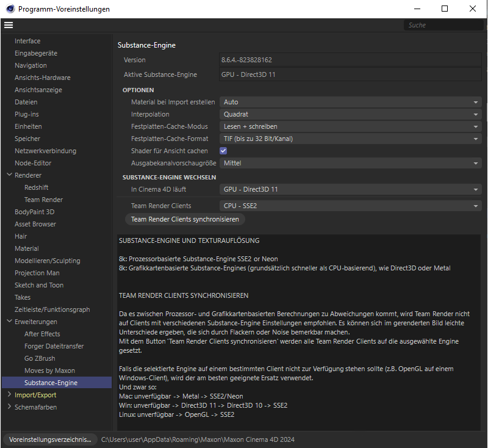Select the Erweiterungen category label

click(x=36, y=322)
